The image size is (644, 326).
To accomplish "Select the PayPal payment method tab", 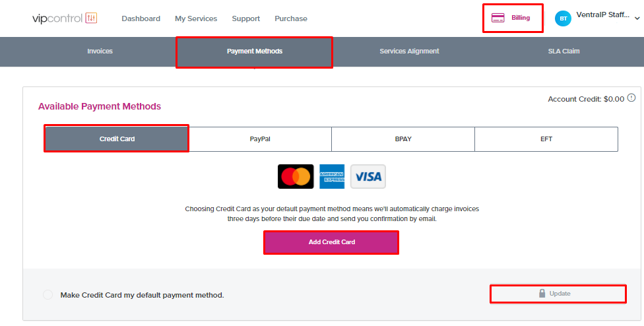I will pos(260,139).
